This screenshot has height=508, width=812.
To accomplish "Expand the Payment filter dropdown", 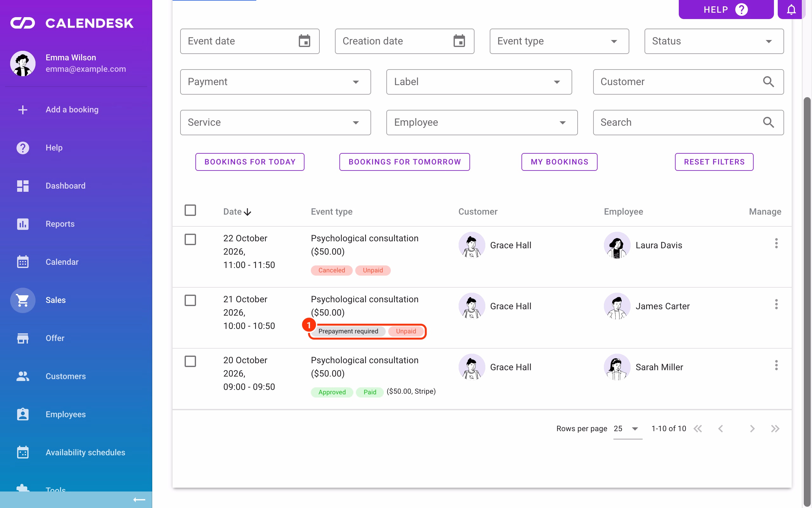I will (x=275, y=82).
